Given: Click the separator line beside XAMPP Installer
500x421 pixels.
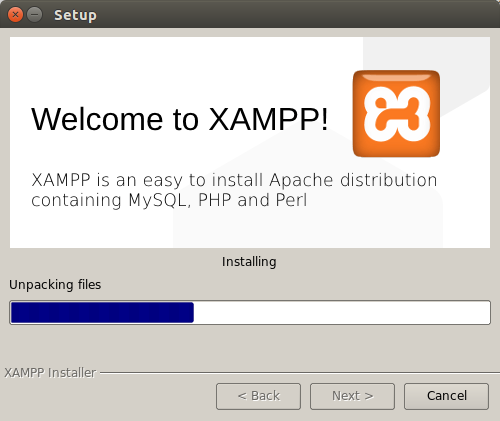Looking at the screenshot, I should [x=299, y=373].
